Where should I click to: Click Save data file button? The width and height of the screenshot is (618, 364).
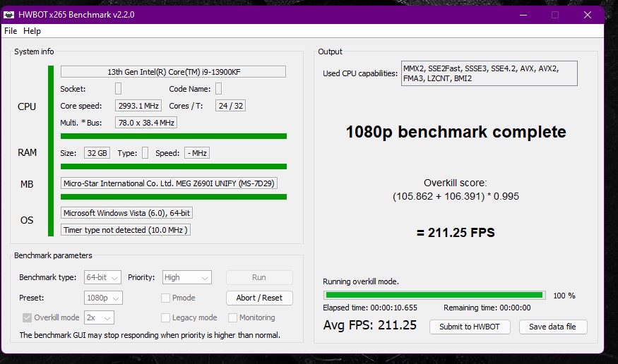[x=553, y=327]
